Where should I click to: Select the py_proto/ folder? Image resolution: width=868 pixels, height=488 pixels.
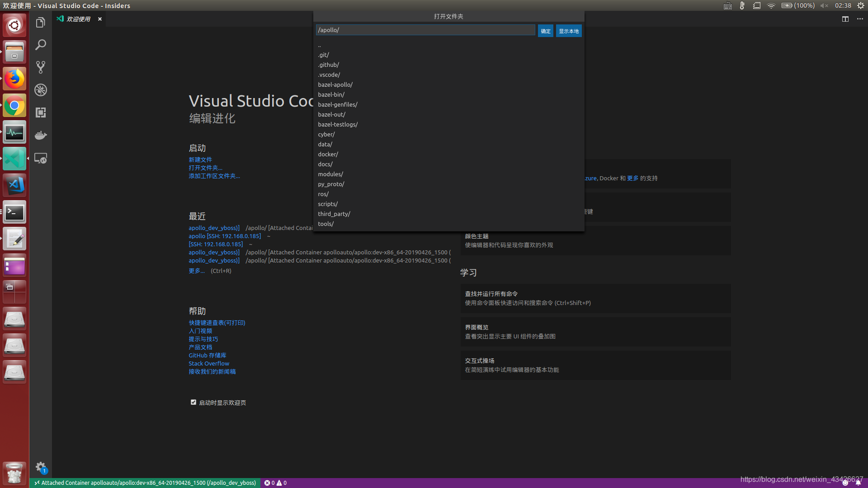coord(449,184)
